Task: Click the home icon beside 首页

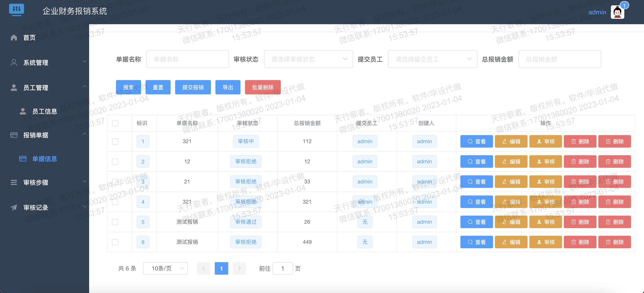Action: coord(14,38)
